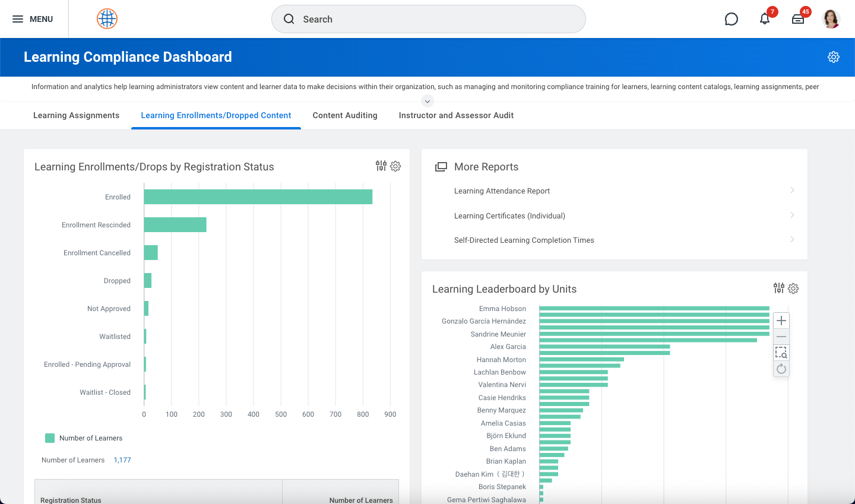The image size is (855, 504).
Task: Open chart settings gear on Registration Status chart
Action: coord(395,166)
